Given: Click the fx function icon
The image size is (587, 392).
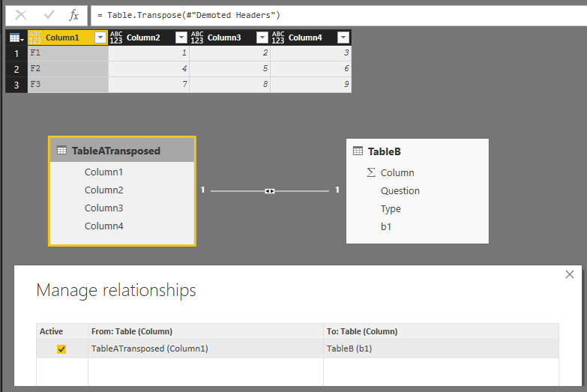Looking at the screenshot, I should pos(73,15).
